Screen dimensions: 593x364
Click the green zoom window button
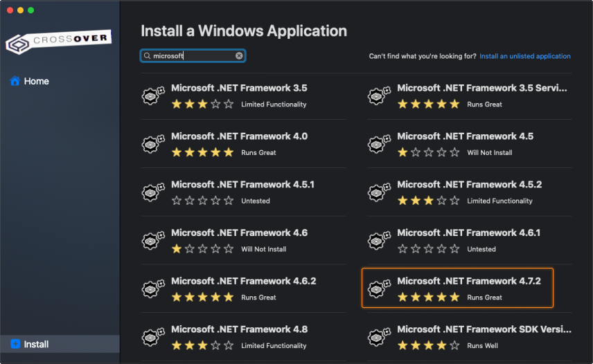pos(31,10)
